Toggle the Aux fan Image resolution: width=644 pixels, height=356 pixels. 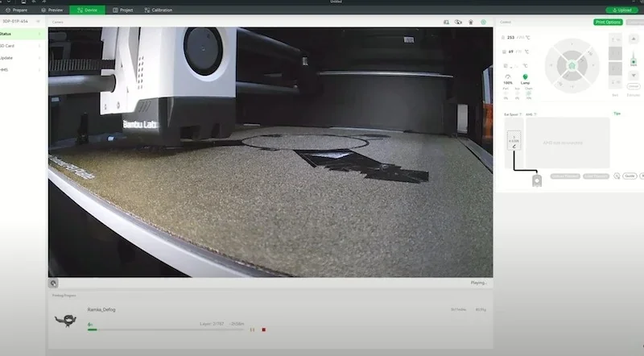517,93
